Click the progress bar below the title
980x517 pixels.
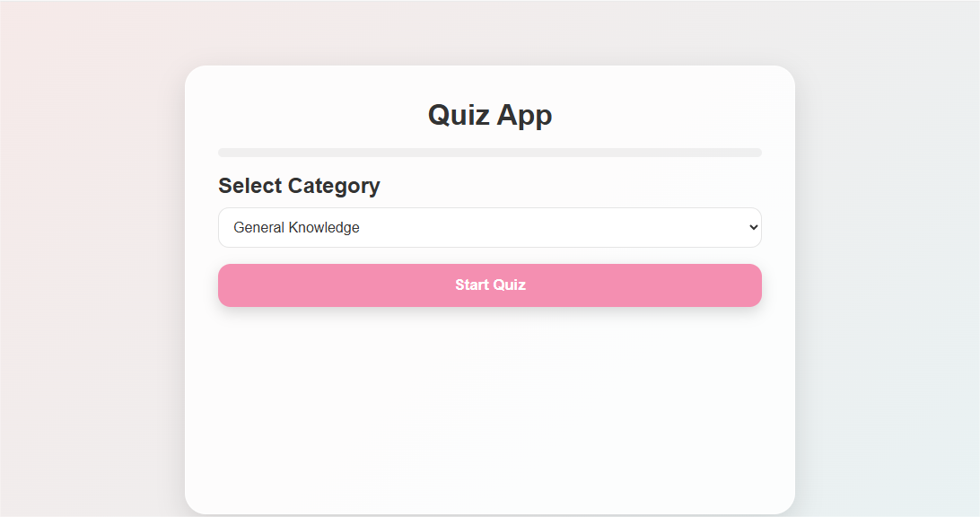pyautogui.click(x=489, y=152)
